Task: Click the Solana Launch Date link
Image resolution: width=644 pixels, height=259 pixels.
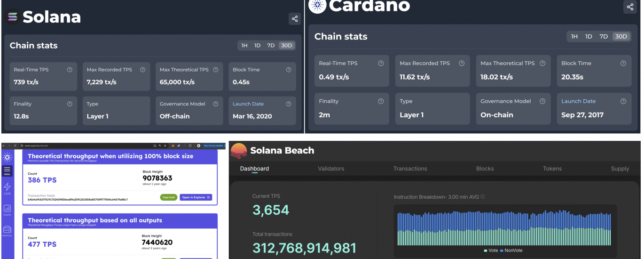Action: tap(248, 104)
